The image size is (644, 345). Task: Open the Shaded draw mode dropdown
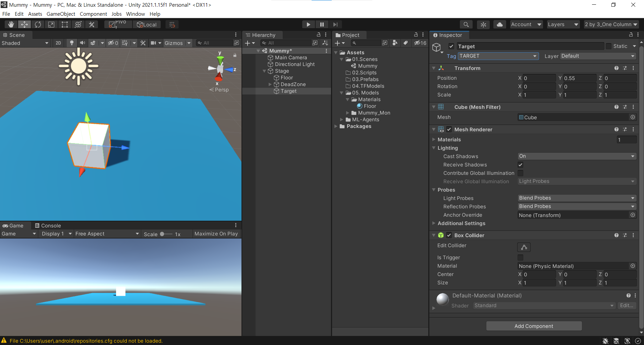click(x=25, y=43)
